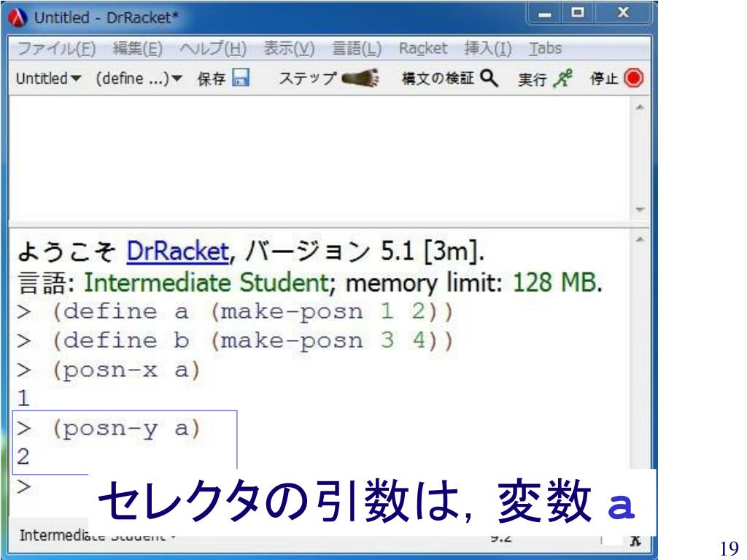747x560 pixels.
Task: Open the DrRacket hyperlink in welcome text
Action: pos(178,251)
